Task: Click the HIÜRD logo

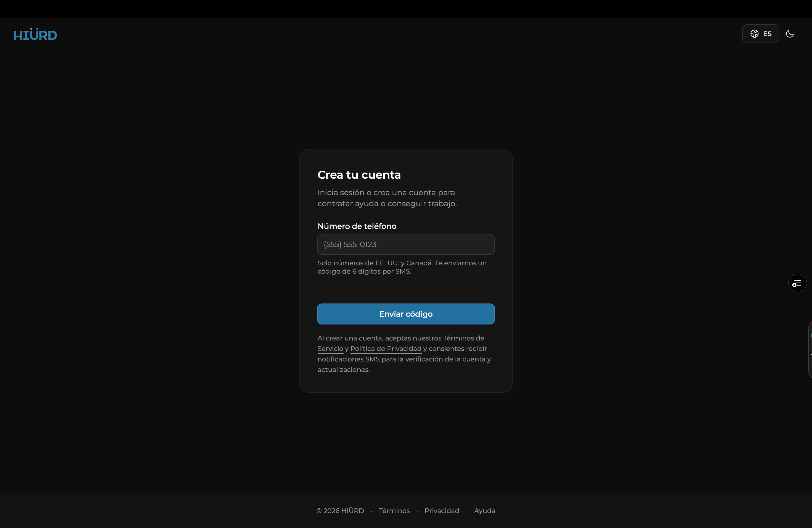Action: tap(35, 34)
